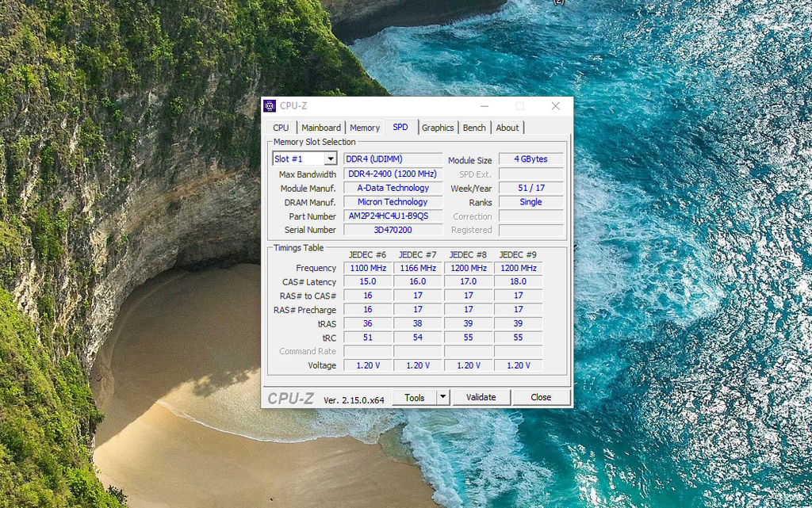Click the DDR4-2400 (1200 MHz) bandwidth value
This screenshot has width=812, height=508.
(x=393, y=174)
